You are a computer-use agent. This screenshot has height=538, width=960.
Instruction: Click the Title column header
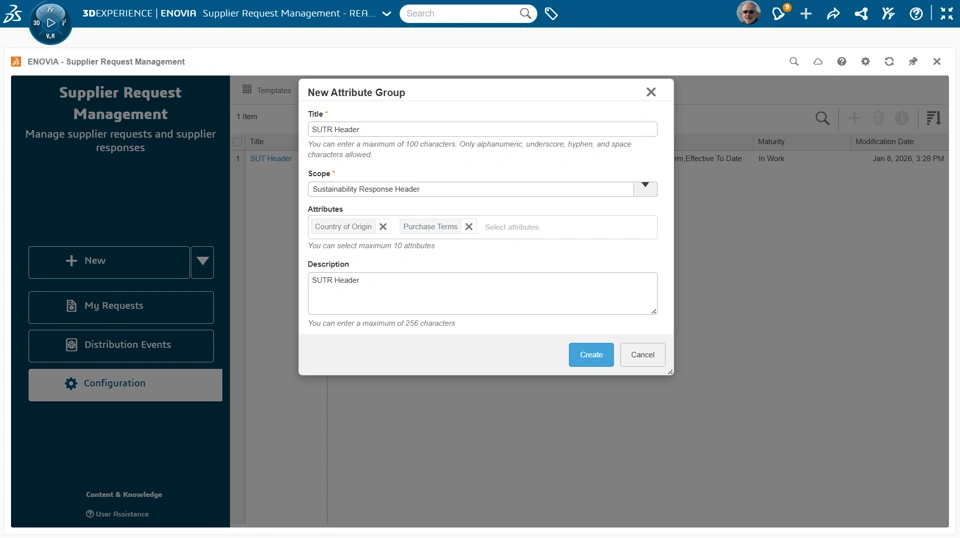tap(257, 141)
